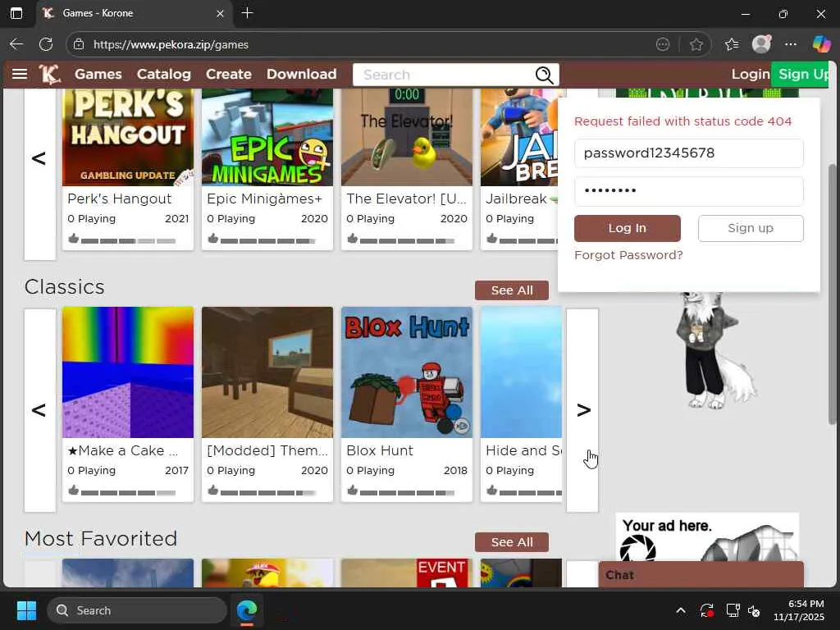Click rating bar under [Modded] Them...
Viewport: 840px width, 630px height.
(268, 492)
